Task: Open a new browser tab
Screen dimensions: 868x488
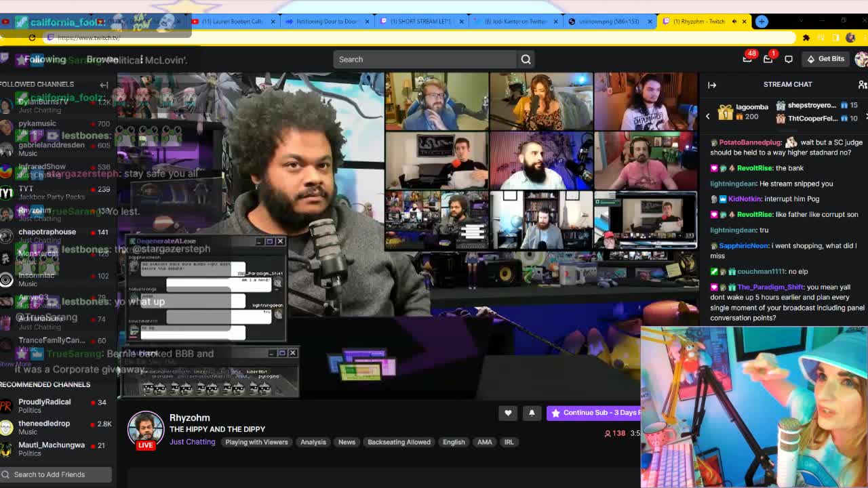Action: 762,21
